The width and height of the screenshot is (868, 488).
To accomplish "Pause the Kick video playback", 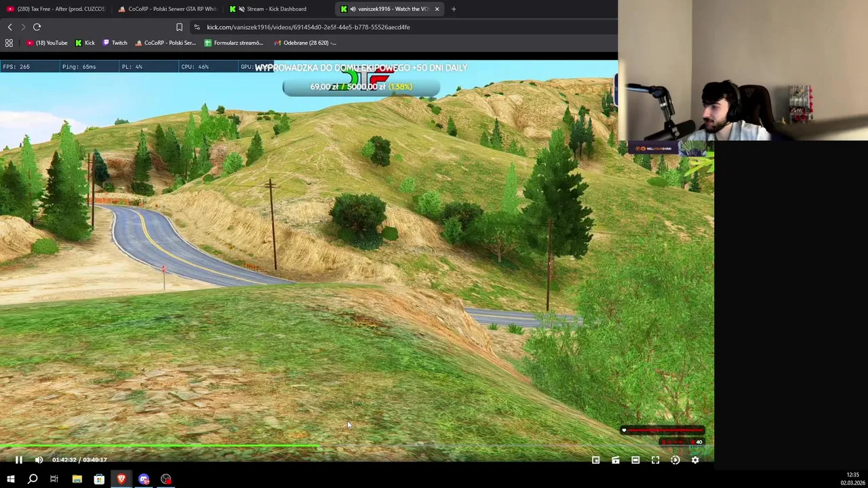I will coord(19,460).
